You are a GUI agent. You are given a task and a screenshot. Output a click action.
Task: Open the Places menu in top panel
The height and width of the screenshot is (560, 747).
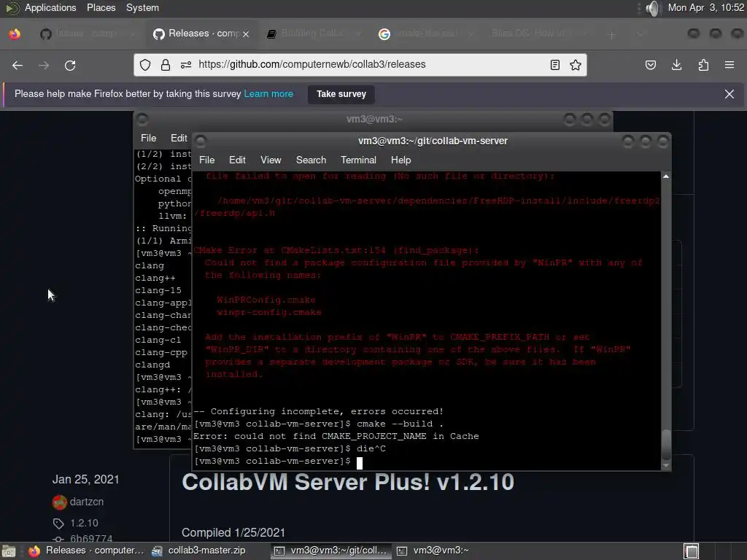coord(101,7)
